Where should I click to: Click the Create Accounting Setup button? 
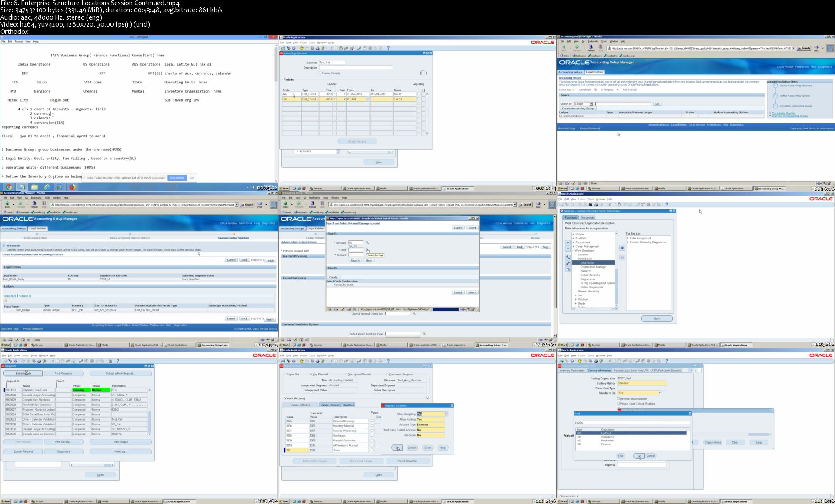[x=578, y=109]
